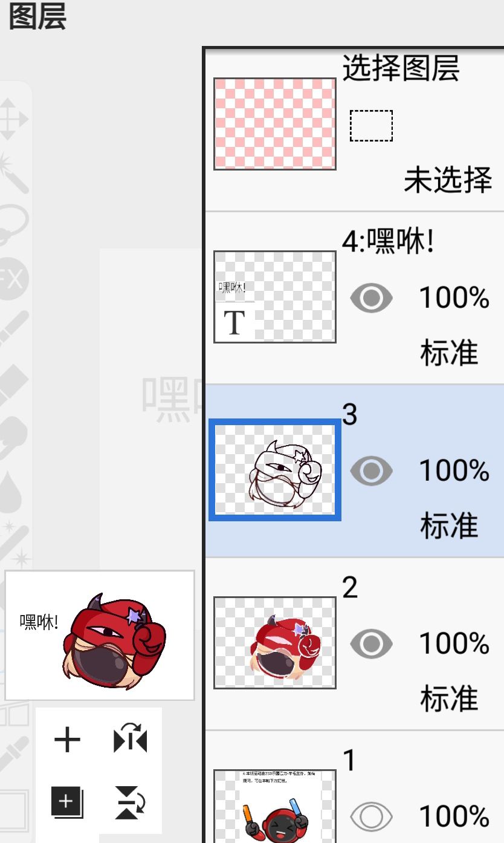Screen dimensions: 504x843
Task: Select the 选择图层 selection layer row
Action: [355, 129]
